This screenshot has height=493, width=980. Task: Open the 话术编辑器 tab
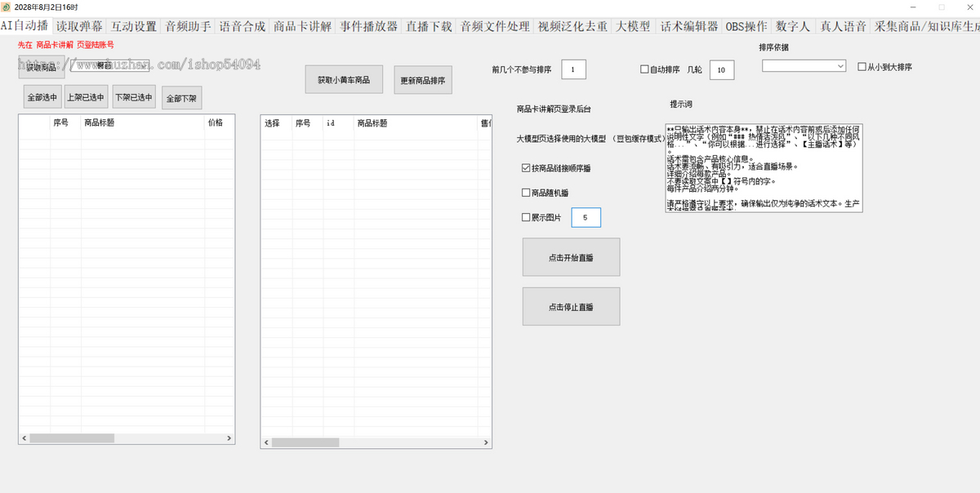point(689,26)
